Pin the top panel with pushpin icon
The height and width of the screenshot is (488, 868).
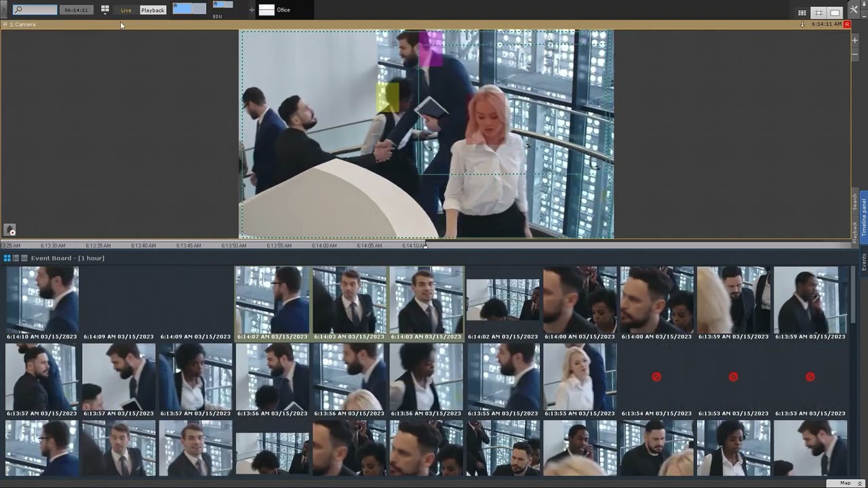pos(865,3)
